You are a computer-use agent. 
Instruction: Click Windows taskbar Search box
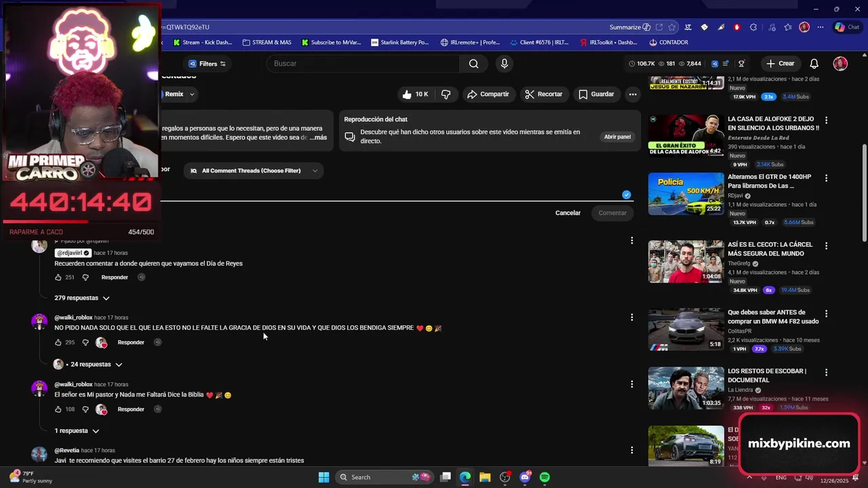(385, 477)
